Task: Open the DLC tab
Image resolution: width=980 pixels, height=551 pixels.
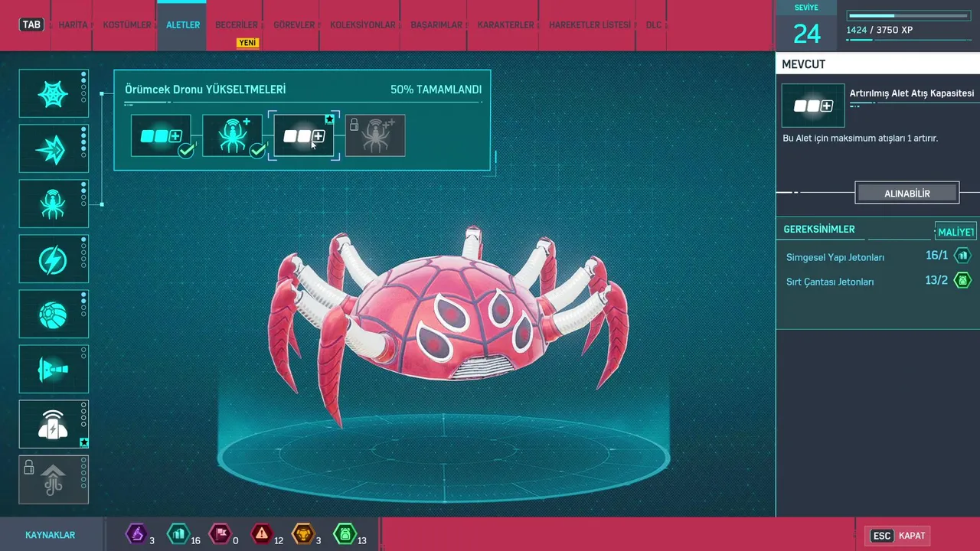Action: pyautogui.click(x=653, y=25)
